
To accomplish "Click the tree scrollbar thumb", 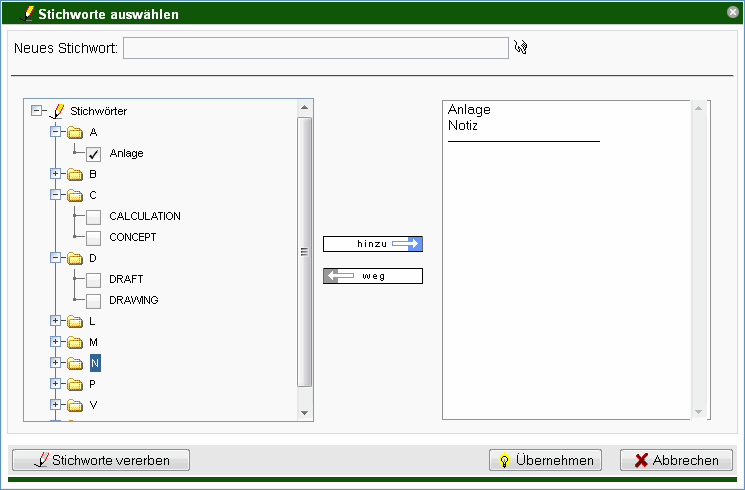I will (x=305, y=252).
